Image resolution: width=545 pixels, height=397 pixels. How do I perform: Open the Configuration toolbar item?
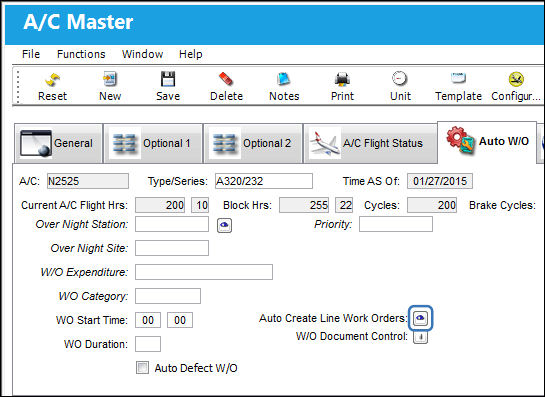pos(516,87)
